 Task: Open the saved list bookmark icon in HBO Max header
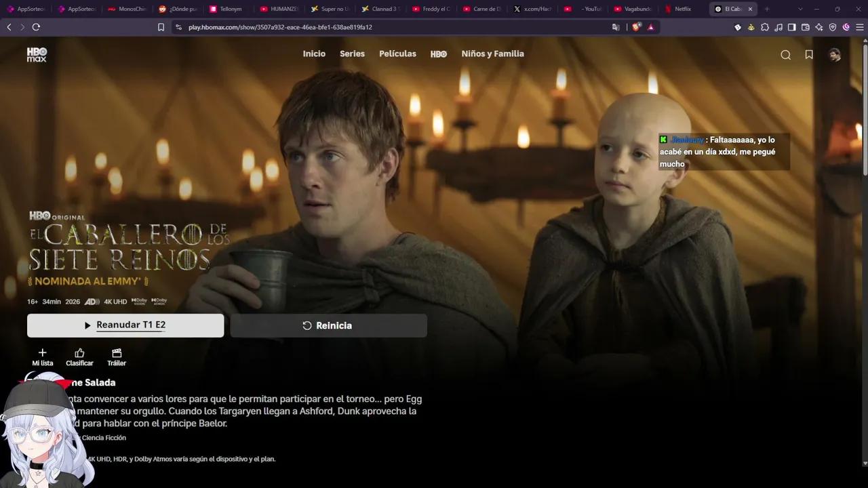coord(809,55)
